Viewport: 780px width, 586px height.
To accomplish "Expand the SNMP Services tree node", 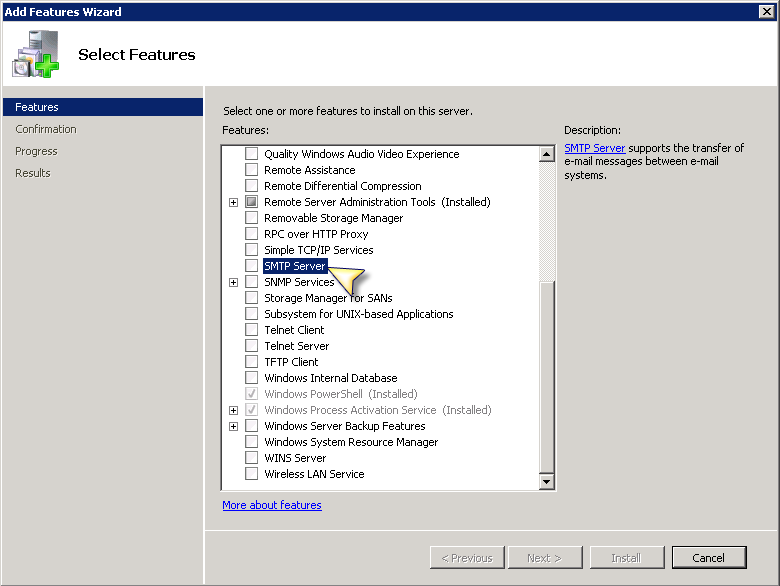I will (233, 282).
